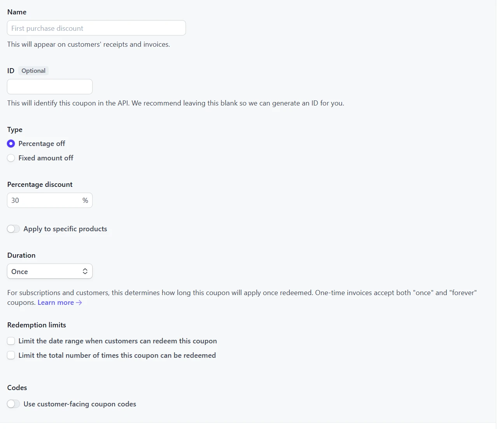The image size is (504, 429).
Task: Check the total redemptions limit checkbox
Action: click(11, 355)
